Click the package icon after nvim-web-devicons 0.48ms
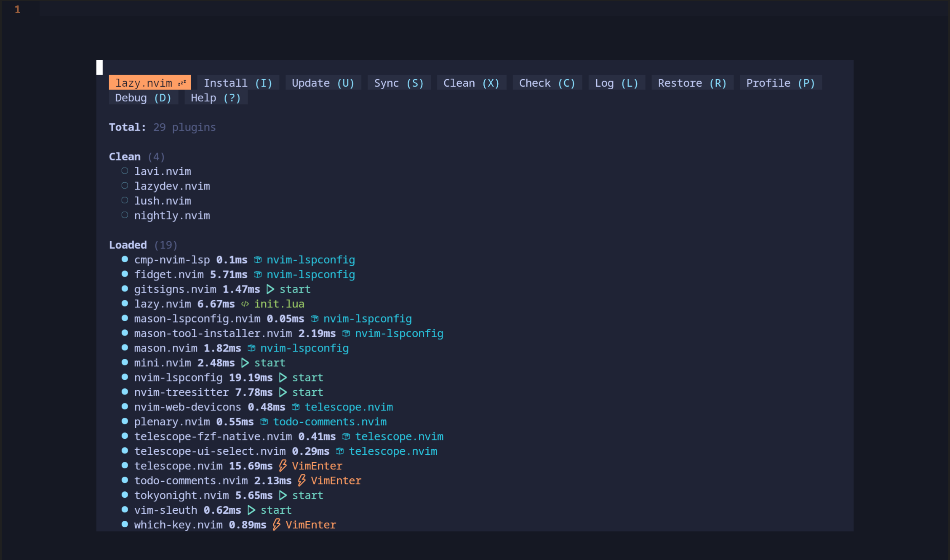Viewport: 950px width, 560px height. click(296, 407)
